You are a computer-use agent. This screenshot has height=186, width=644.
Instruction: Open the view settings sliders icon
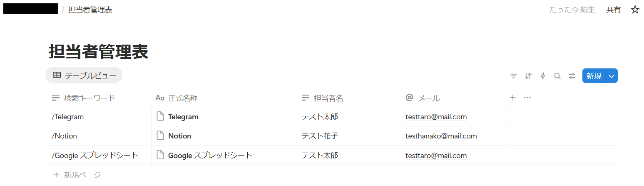pyautogui.click(x=572, y=76)
